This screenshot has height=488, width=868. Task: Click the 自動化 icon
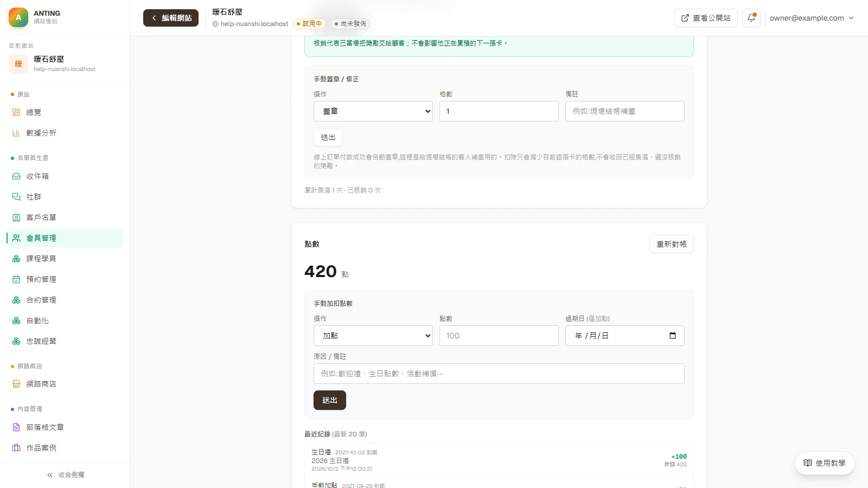(x=16, y=320)
